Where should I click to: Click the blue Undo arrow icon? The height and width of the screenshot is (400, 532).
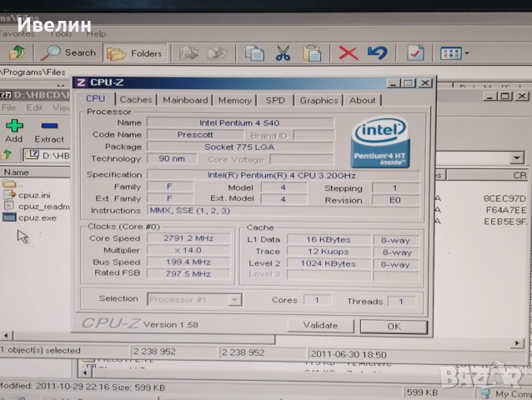377,52
